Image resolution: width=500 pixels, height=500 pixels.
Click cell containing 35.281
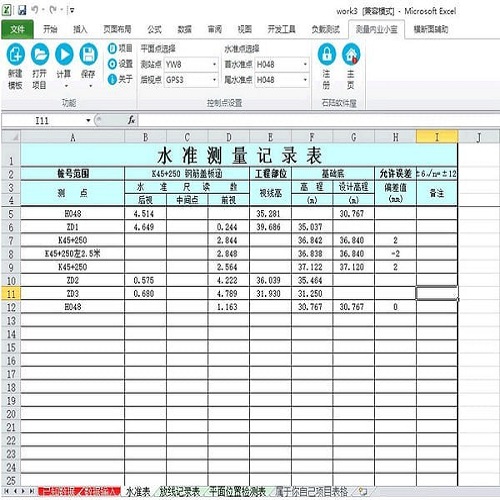[x=270, y=214]
